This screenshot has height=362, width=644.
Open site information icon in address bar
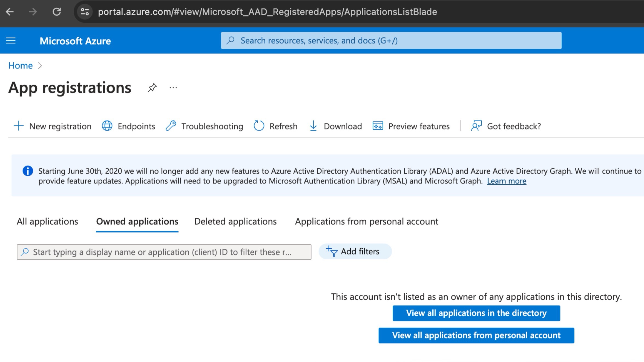point(85,12)
